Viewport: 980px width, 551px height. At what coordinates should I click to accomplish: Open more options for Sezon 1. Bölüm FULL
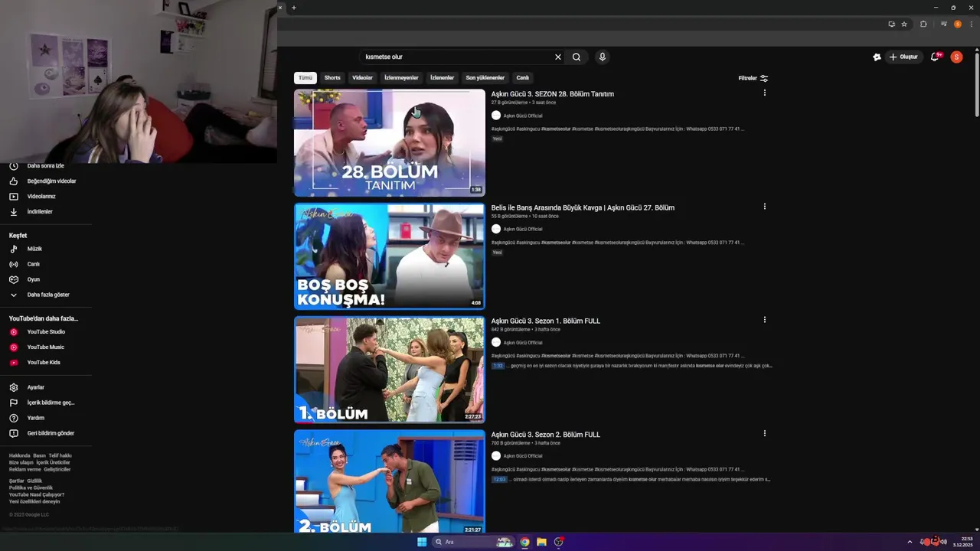point(764,319)
